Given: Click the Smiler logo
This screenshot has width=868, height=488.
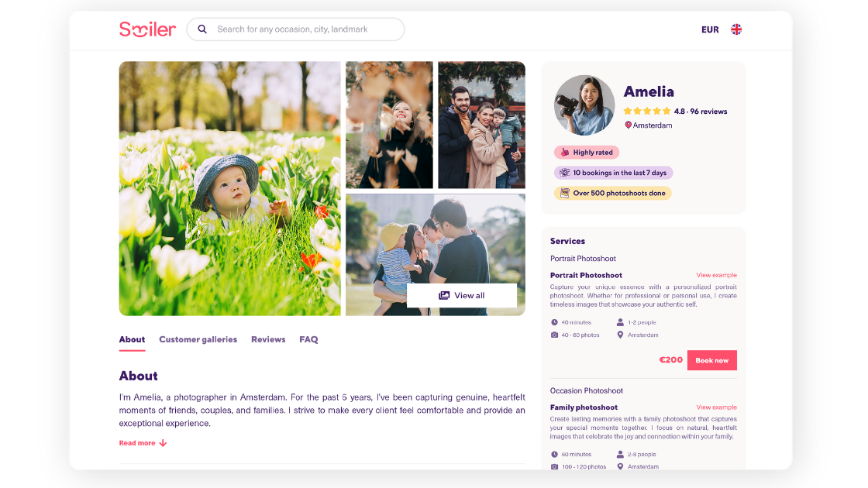Looking at the screenshot, I should point(147,29).
